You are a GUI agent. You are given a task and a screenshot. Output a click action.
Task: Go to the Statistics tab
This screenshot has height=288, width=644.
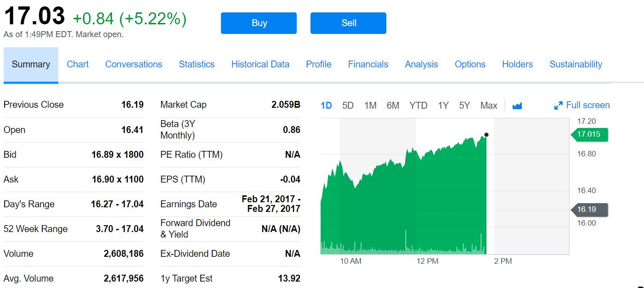point(197,65)
